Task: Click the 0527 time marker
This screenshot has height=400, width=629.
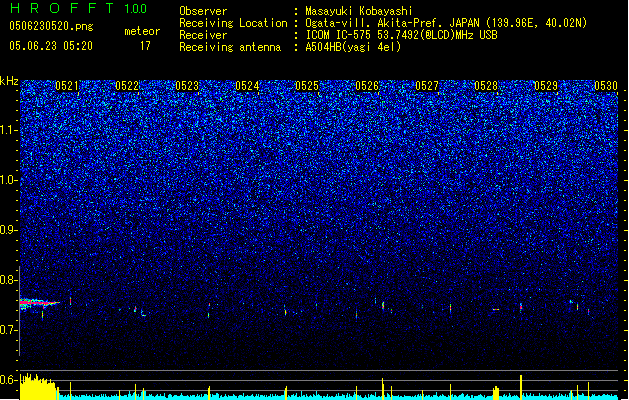Action: 427,86
